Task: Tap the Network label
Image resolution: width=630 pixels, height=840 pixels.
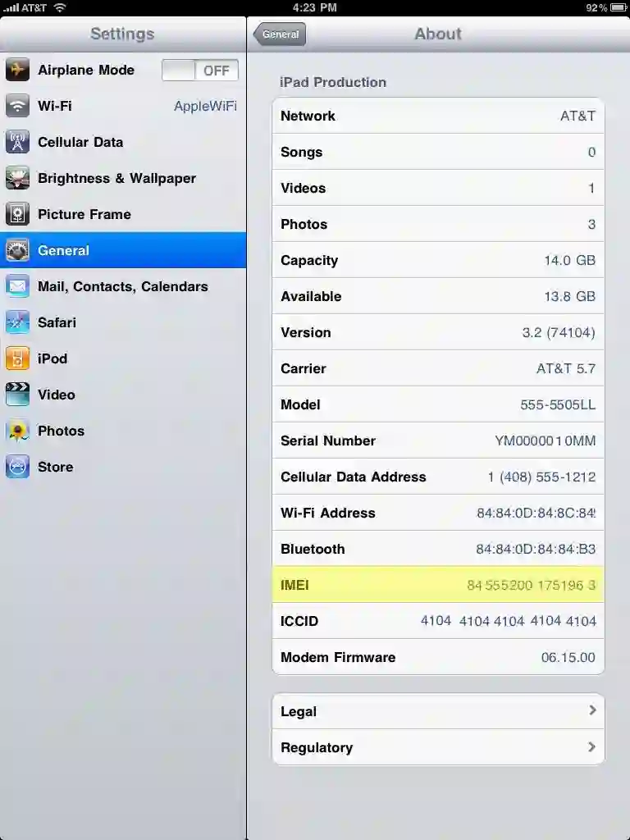Action: (x=308, y=116)
